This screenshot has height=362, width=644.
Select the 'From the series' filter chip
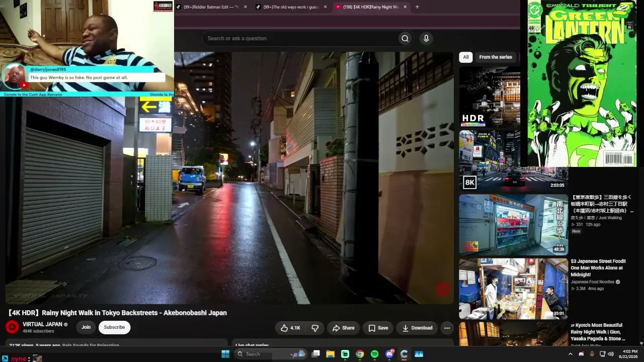point(496,57)
